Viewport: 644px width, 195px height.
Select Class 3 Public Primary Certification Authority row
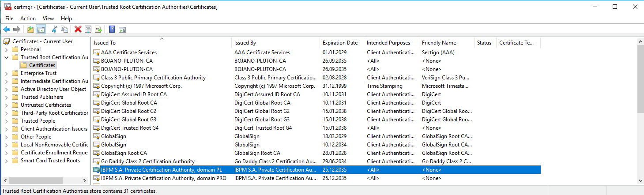pos(316,78)
